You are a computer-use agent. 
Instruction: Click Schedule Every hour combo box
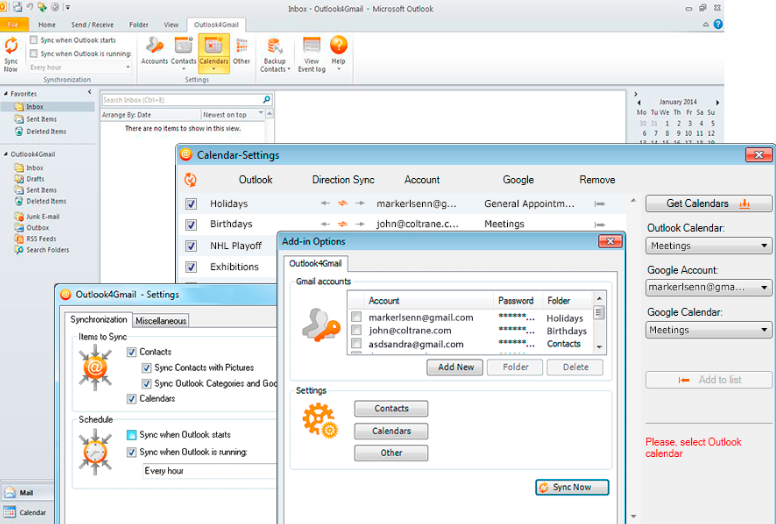pos(210,471)
